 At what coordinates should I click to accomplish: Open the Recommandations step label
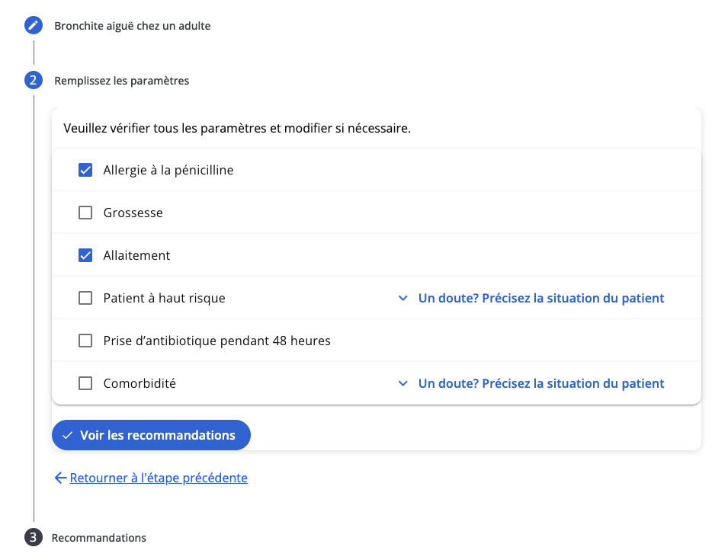point(99,538)
